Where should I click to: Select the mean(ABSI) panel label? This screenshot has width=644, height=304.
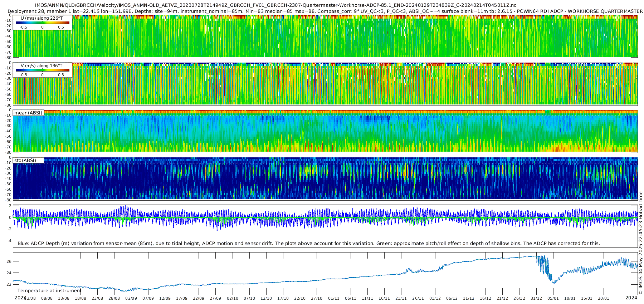coord(28,113)
